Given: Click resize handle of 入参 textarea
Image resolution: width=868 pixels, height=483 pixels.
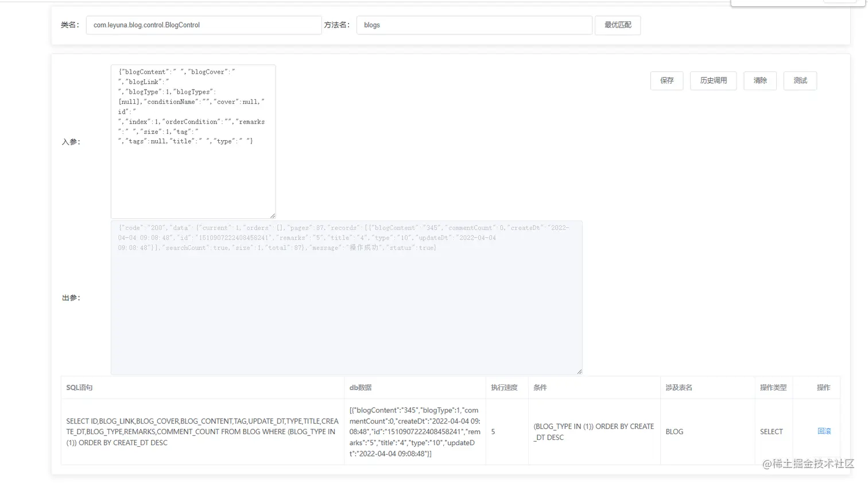Looking at the screenshot, I should [273, 216].
